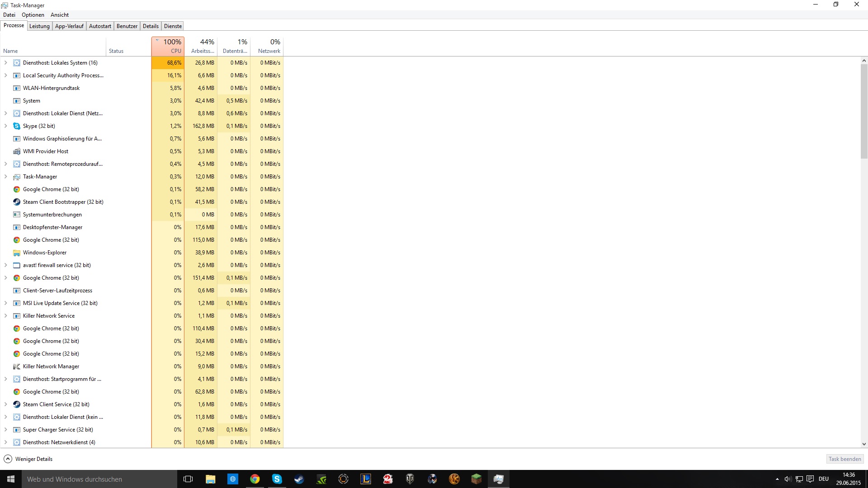
Task: Click the WMI Provider Host icon
Action: pyautogui.click(x=17, y=151)
